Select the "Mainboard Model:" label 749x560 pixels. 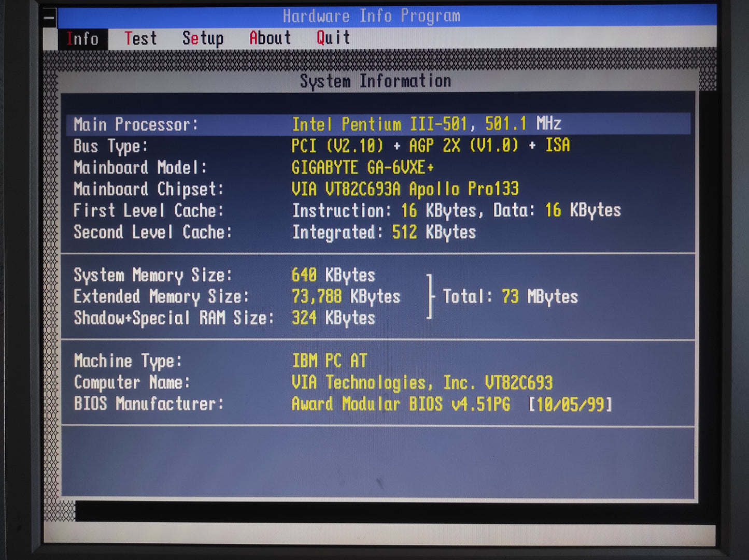[140, 168]
